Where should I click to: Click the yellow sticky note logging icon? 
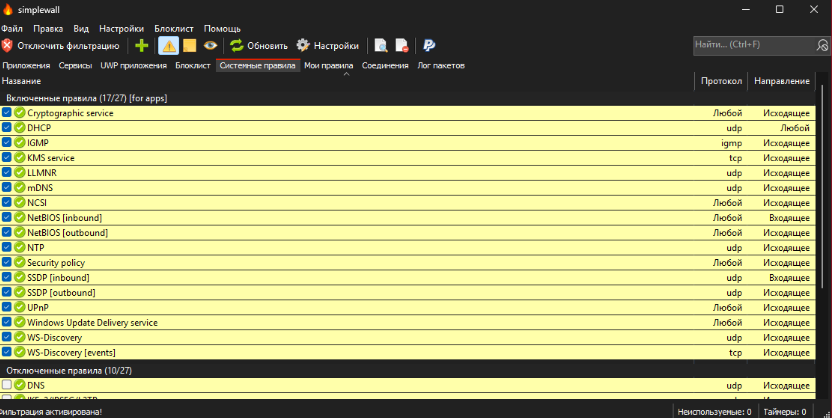190,46
